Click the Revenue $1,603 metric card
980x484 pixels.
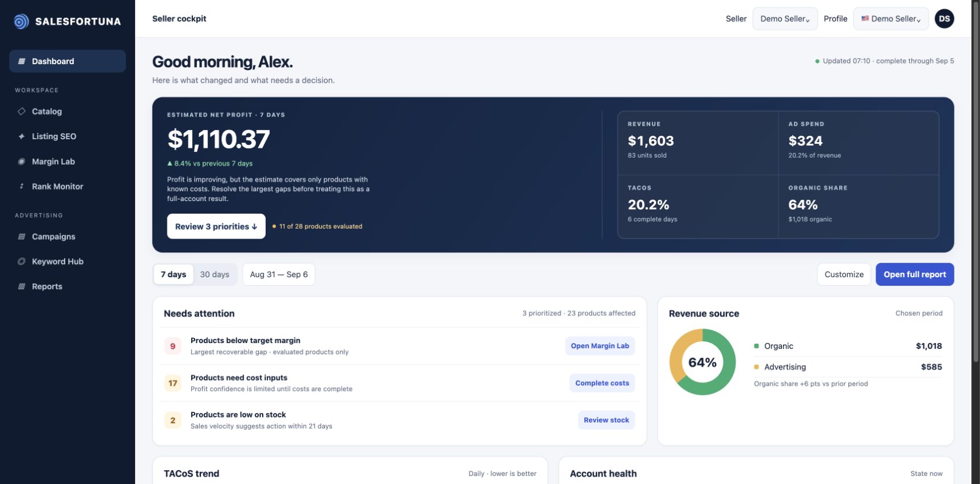point(698,143)
